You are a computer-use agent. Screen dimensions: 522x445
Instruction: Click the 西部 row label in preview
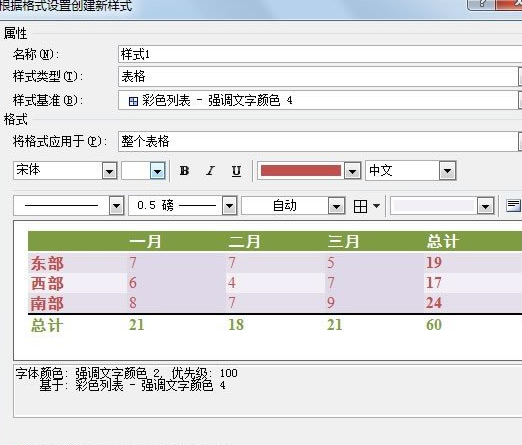coord(47,283)
